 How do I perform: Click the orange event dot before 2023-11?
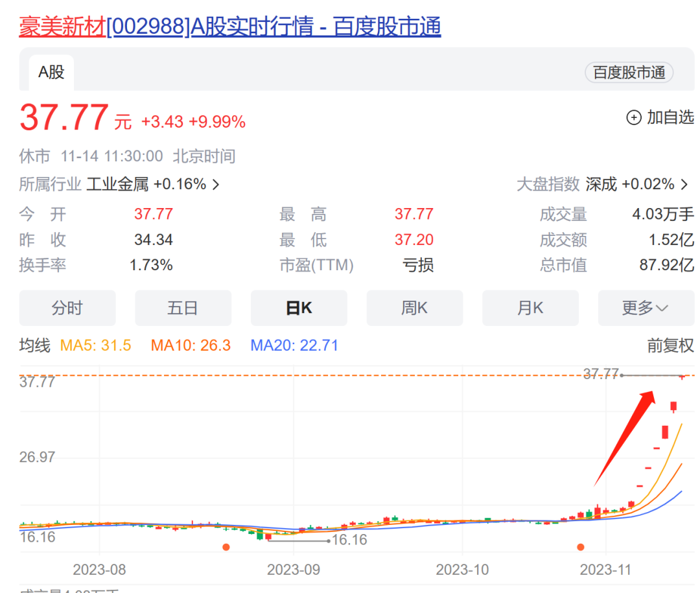tap(580, 547)
